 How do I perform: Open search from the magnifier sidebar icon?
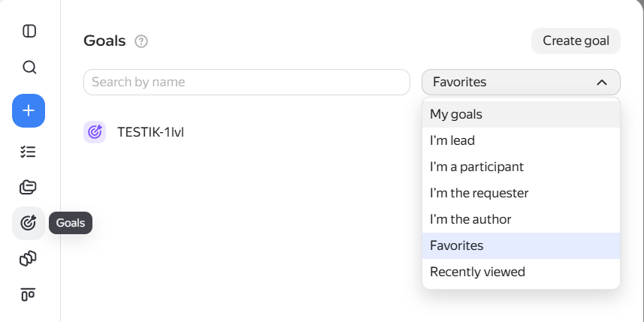tap(29, 67)
